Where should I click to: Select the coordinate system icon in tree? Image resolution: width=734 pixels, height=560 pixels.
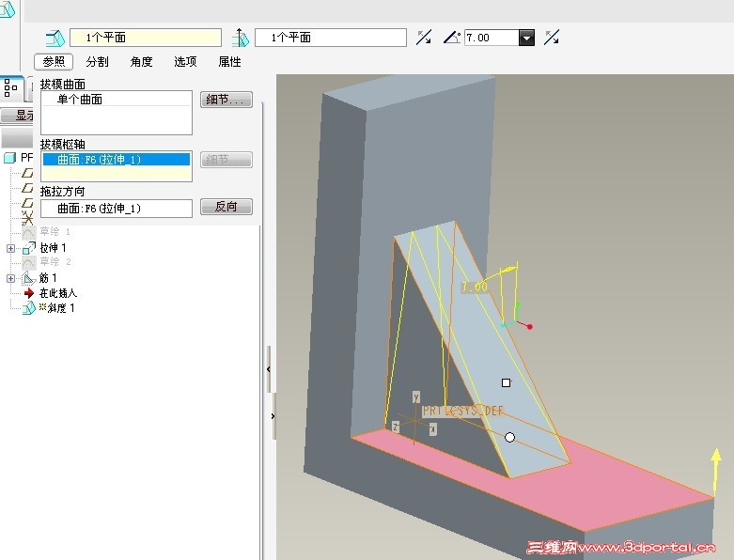(x=27, y=218)
